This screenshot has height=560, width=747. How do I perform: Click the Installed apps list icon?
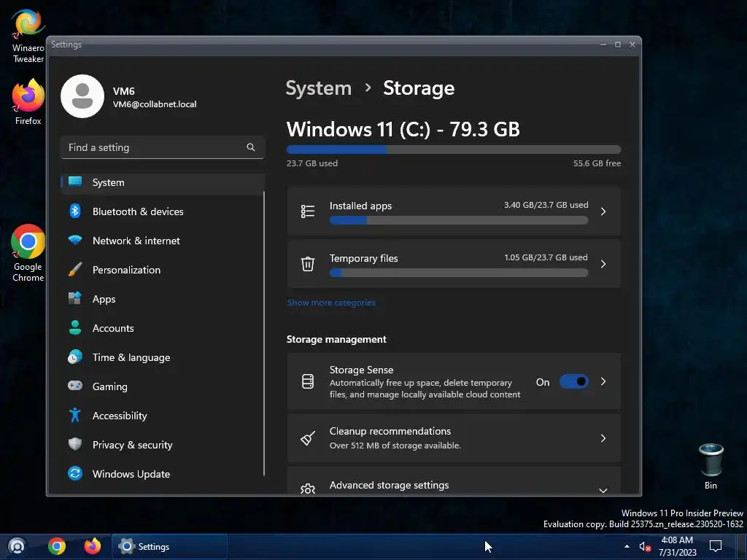pos(308,211)
